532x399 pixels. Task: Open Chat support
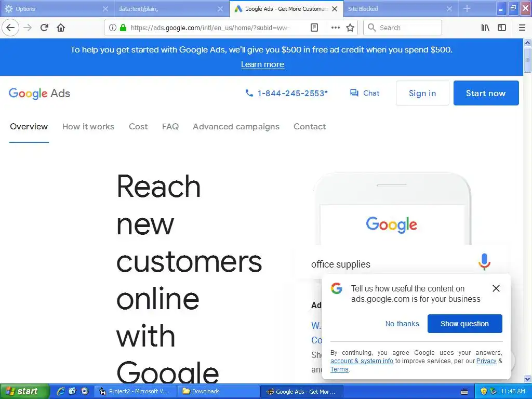pos(364,93)
